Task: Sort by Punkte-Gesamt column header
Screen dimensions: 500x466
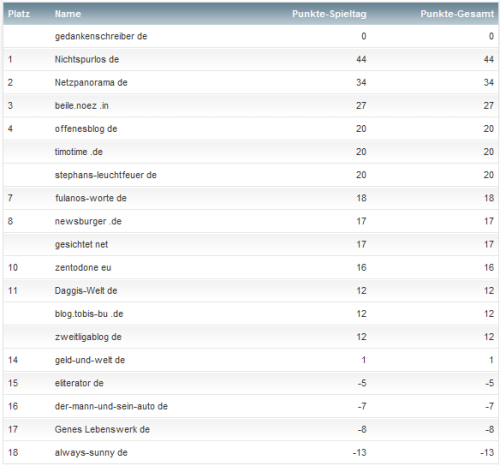Action: click(457, 14)
